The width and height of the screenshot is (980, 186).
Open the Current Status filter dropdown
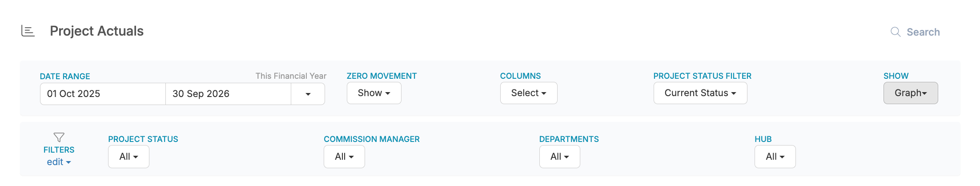700,93
